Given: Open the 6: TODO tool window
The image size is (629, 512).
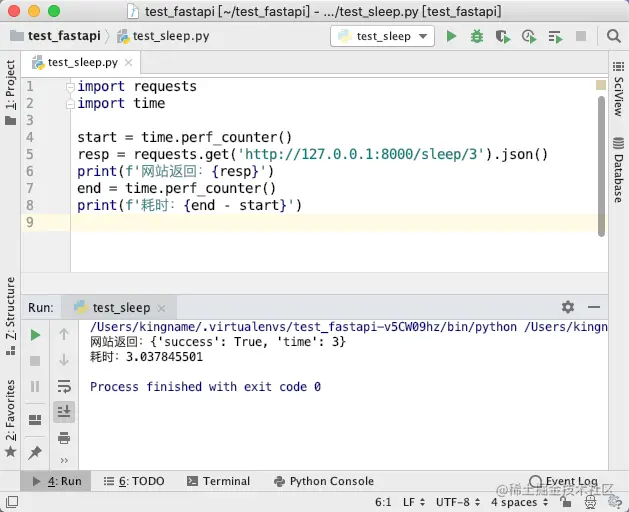Looking at the screenshot, I should [x=134, y=481].
